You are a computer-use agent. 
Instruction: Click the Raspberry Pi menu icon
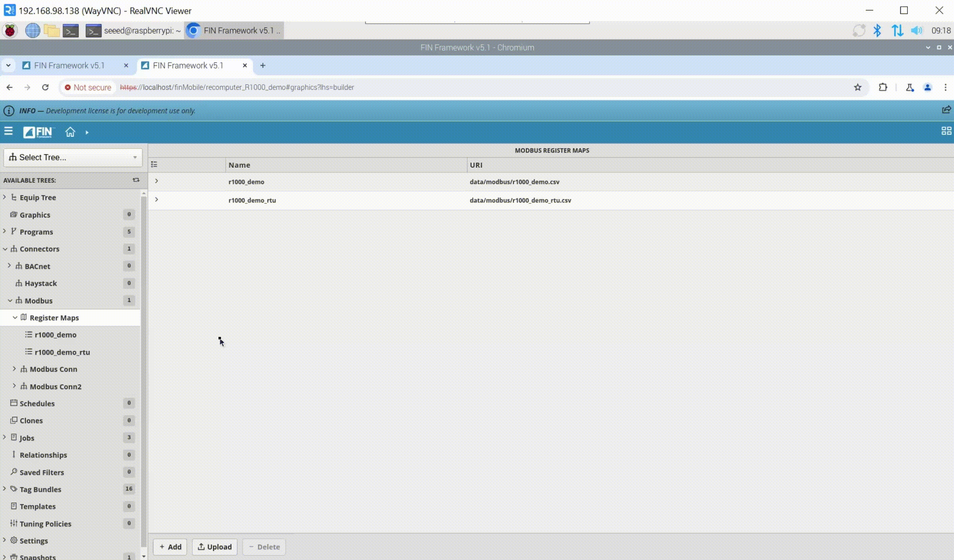click(x=10, y=31)
